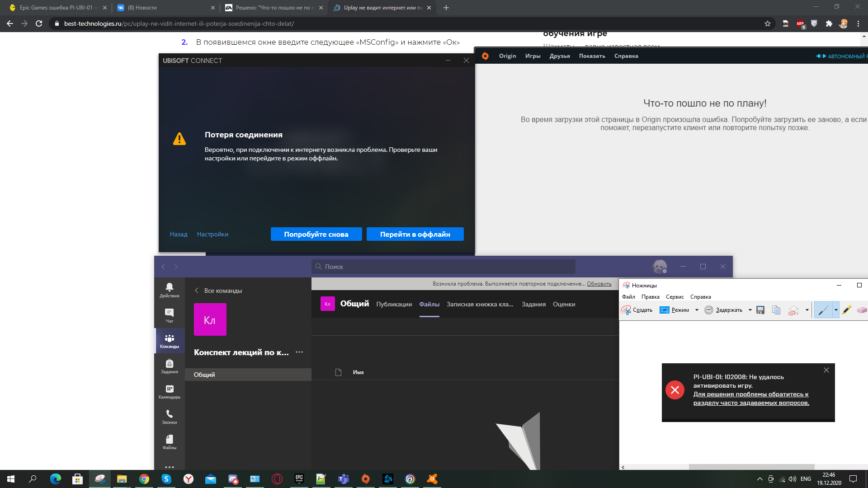Copy the snip in Snipping Tool
This screenshot has height=488, width=868.
776,310
